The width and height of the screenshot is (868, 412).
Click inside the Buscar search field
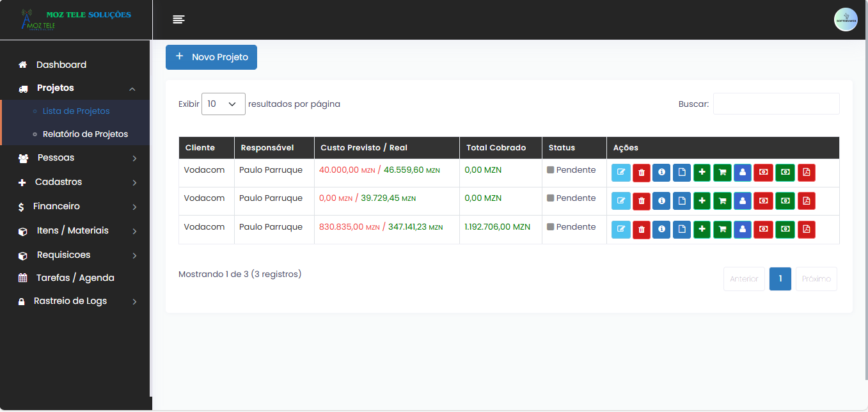776,103
